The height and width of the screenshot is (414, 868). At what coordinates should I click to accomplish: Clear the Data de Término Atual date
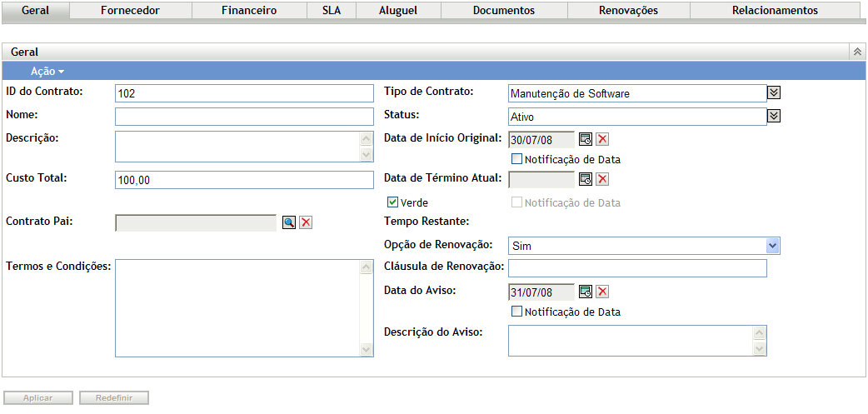pyautogui.click(x=603, y=179)
